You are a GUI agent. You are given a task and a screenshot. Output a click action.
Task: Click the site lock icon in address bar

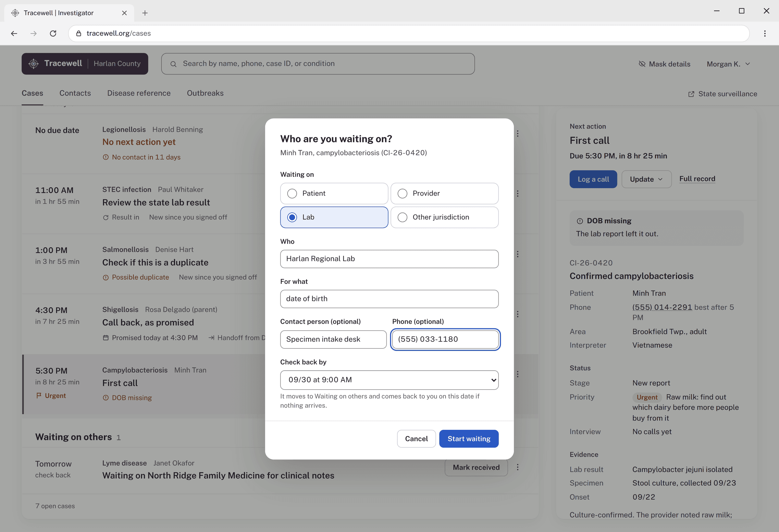pos(79,33)
